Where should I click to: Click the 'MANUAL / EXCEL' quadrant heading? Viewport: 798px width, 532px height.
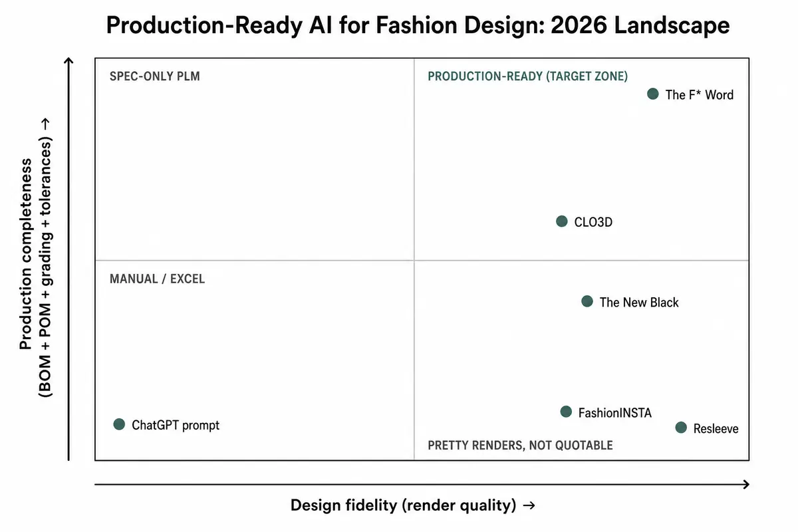pyautogui.click(x=157, y=279)
